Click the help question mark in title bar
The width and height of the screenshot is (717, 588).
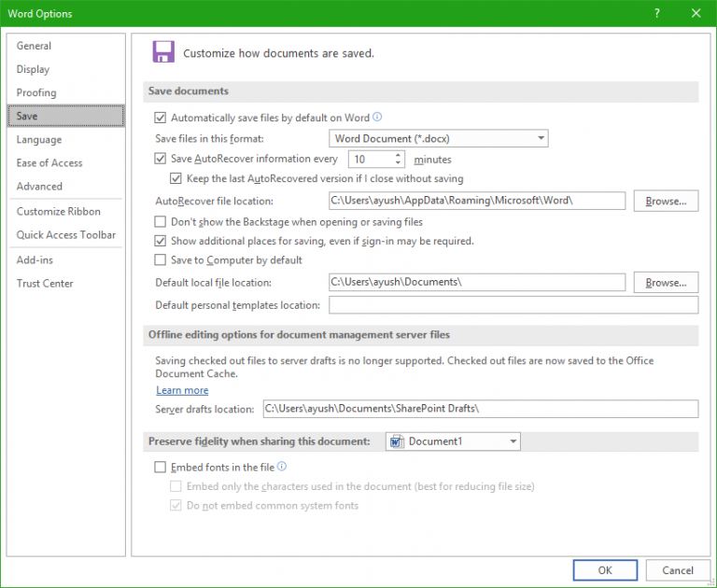(x=657, y=13)
